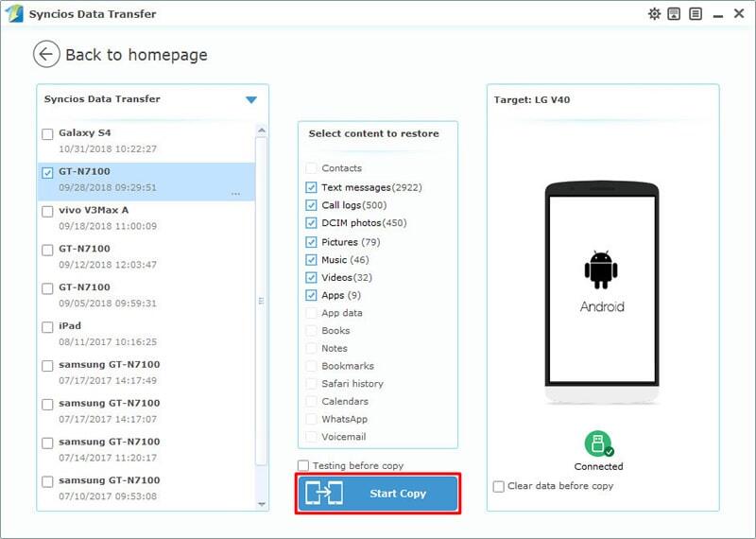The height and width of the screenshot is (539, 756).
Task: Click the Syncios app logo
Action: point(13,13)
